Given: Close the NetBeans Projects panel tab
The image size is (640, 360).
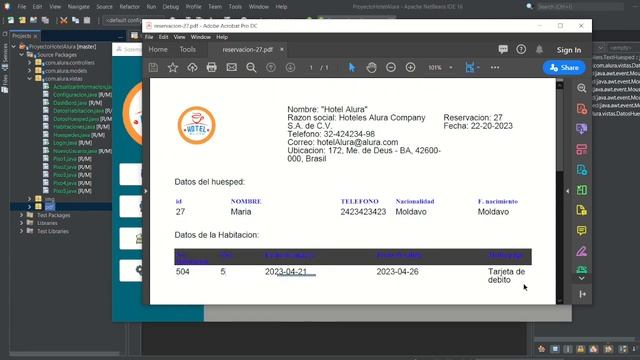Looking at the screenshot, I should 35,36.
